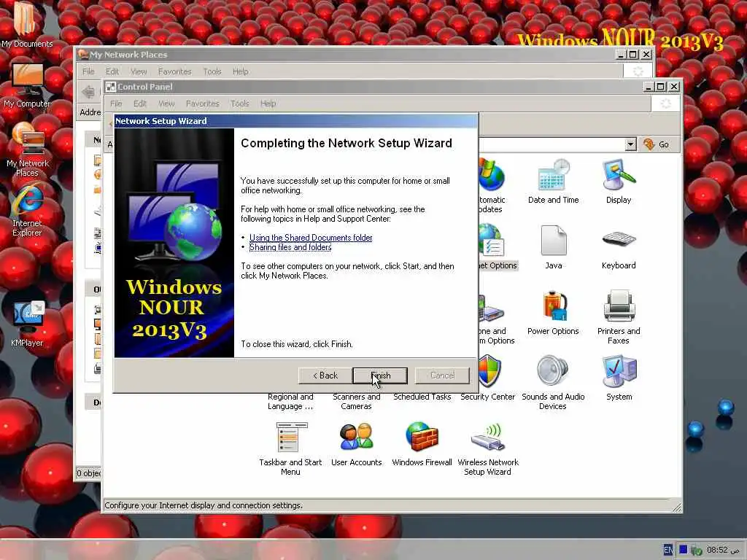Launch the Java control panel item

click(553, 248)
